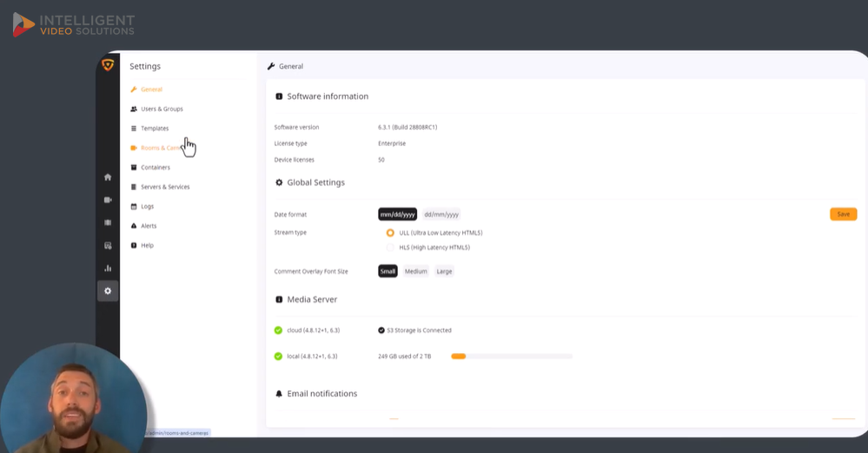Click the bell icon next to Email notifications

[x=279, y=394]
